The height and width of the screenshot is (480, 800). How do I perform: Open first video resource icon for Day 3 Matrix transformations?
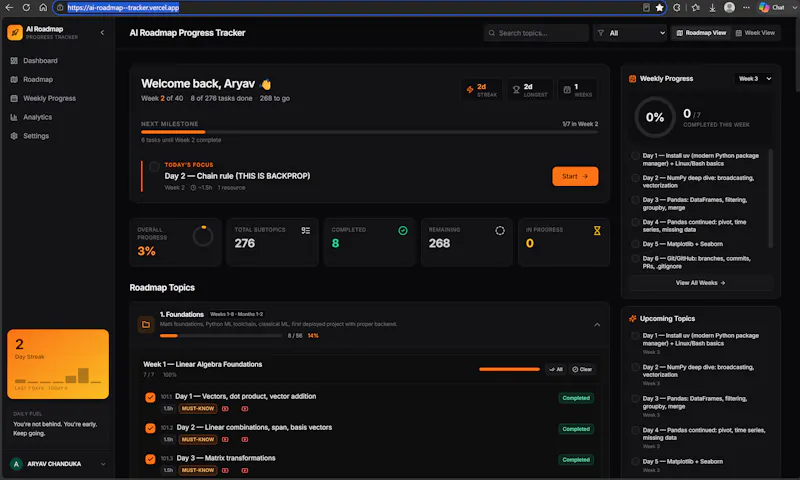pyautogui.click(x=226, y=470)
